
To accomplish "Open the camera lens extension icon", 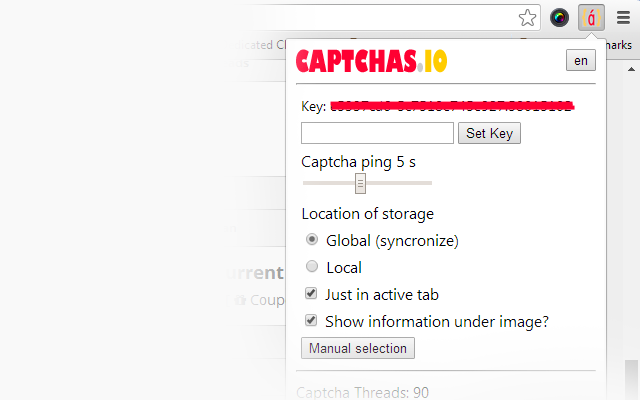I will click(559, 18).
